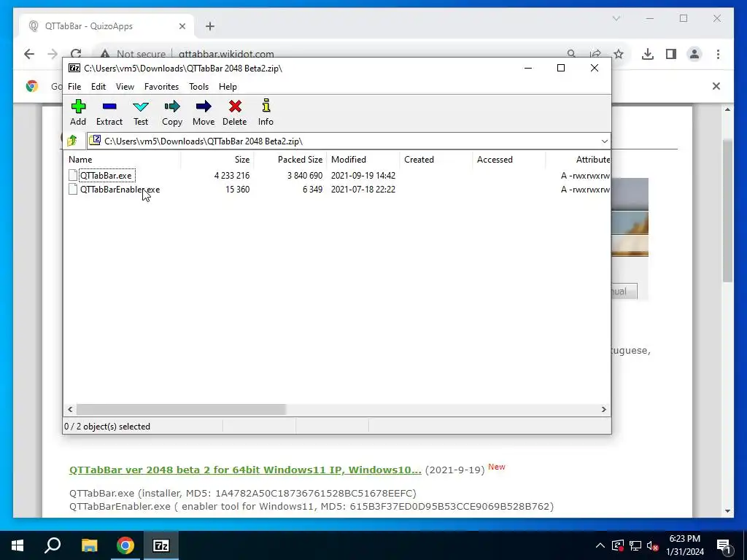This screenshot has width=747, height=560.
Task: Open the Tools menu
Action: point(198,87)
